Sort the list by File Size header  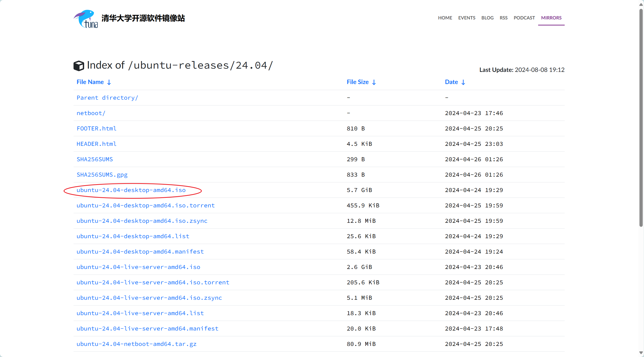click(x=357, y=82)
